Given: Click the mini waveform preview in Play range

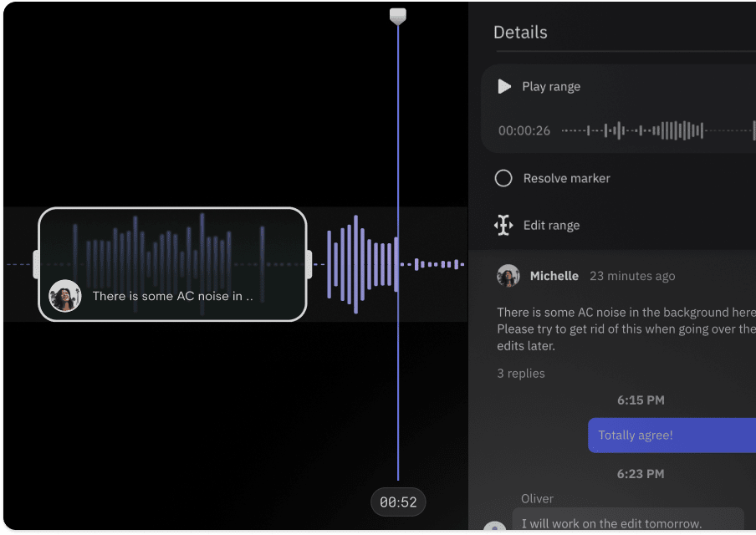Looking at the screenshot, I should coord(656,130).
